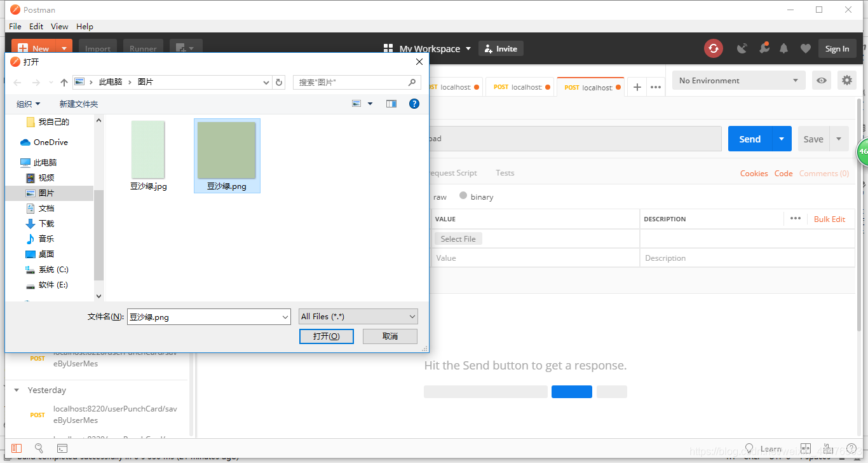Image resolution: width=868 pixels, height=463 pixels.
Task: Select the 豆沙绿.jpg thumbnail
Action: tap(148, 156)
